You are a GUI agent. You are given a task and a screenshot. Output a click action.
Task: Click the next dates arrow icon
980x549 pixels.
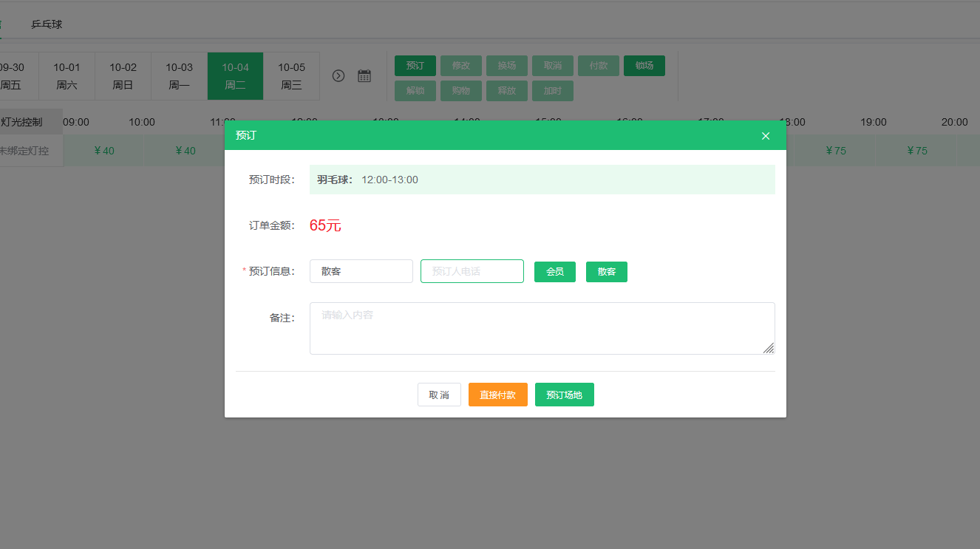338,75
